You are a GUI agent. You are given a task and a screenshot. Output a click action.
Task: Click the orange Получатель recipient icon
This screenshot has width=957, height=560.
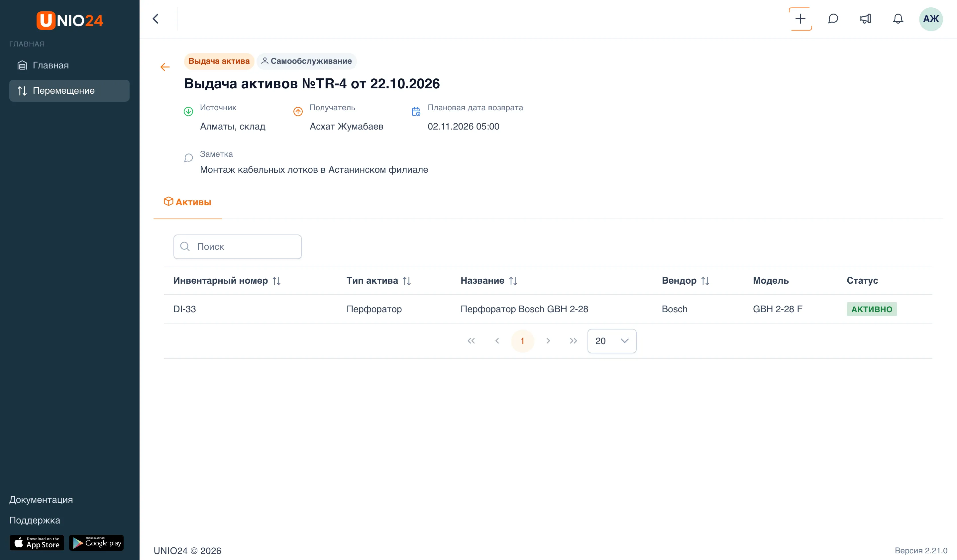click(298, 111)
